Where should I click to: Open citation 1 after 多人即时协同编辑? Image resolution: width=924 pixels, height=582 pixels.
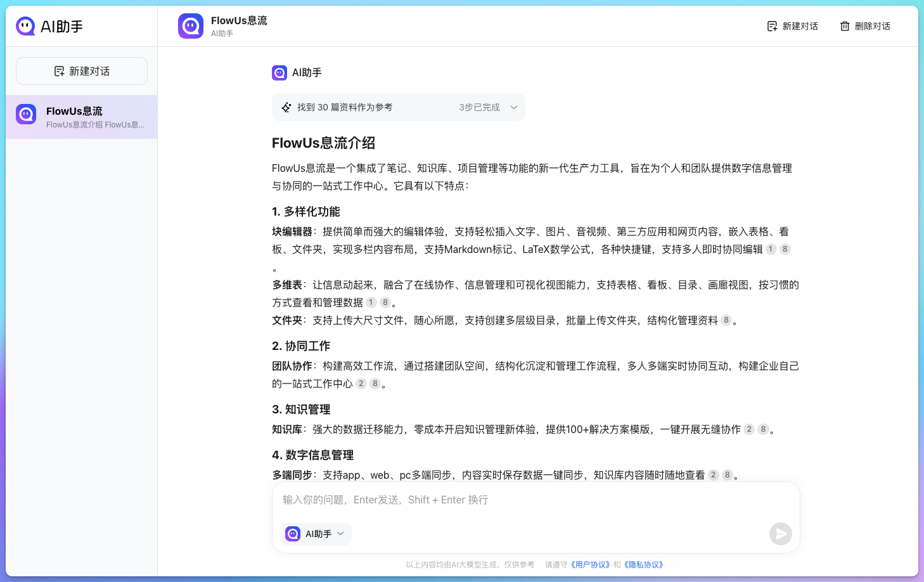coord(771,249)
